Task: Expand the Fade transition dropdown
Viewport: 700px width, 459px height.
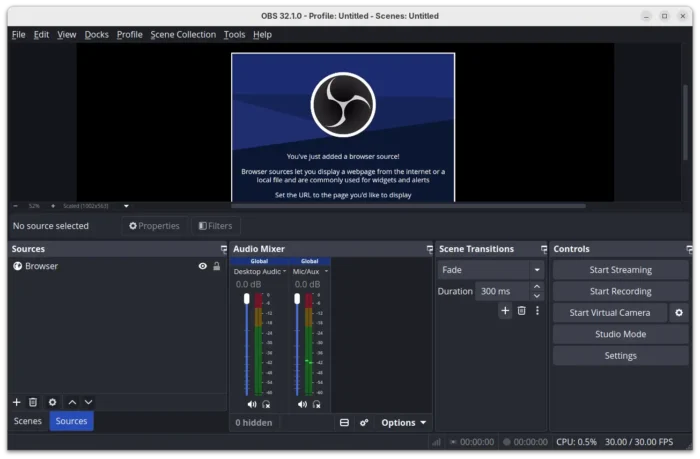Action: [x=536, y=270]
